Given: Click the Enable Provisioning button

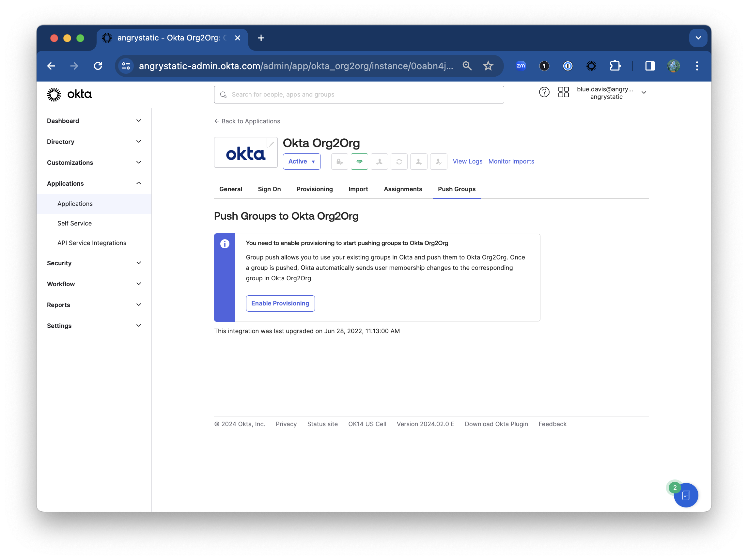Looking at the screenshot, I should tap(280, 303).
